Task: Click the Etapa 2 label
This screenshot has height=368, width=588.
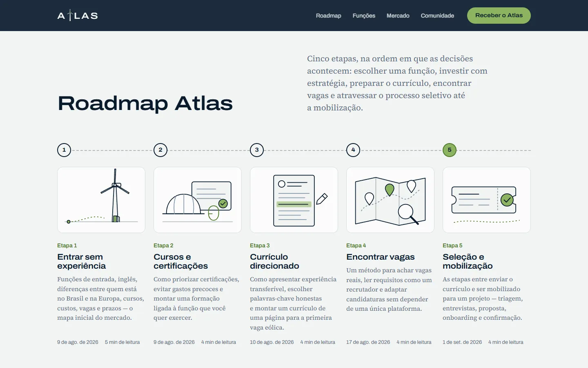Action: (163, 245)
